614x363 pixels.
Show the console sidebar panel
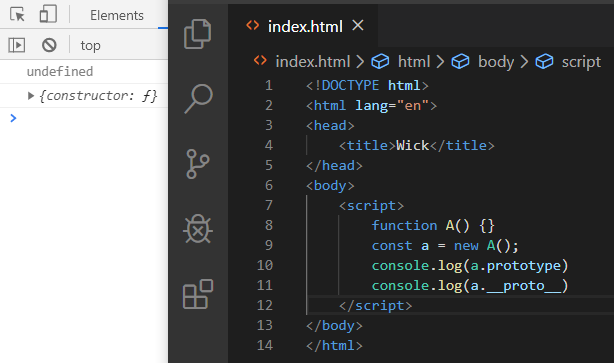pyautogui.click(x=16, y=45)
